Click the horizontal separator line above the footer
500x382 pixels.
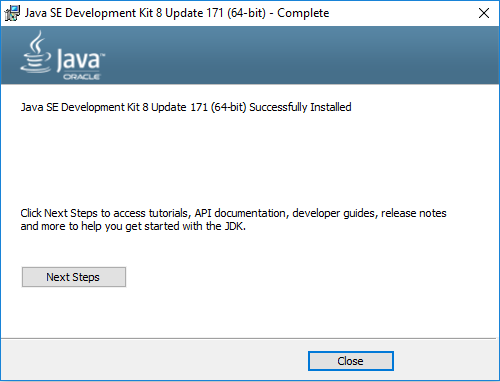point(249,339)
